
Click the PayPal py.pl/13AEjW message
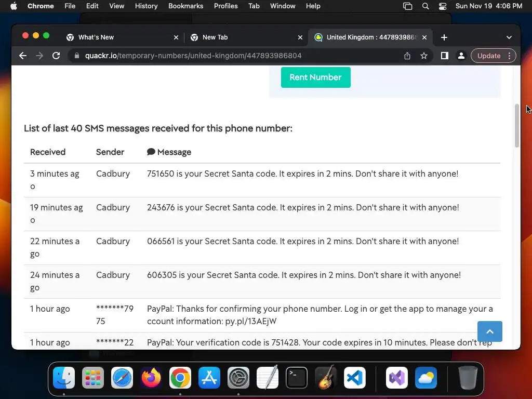[x=320, y=315]
